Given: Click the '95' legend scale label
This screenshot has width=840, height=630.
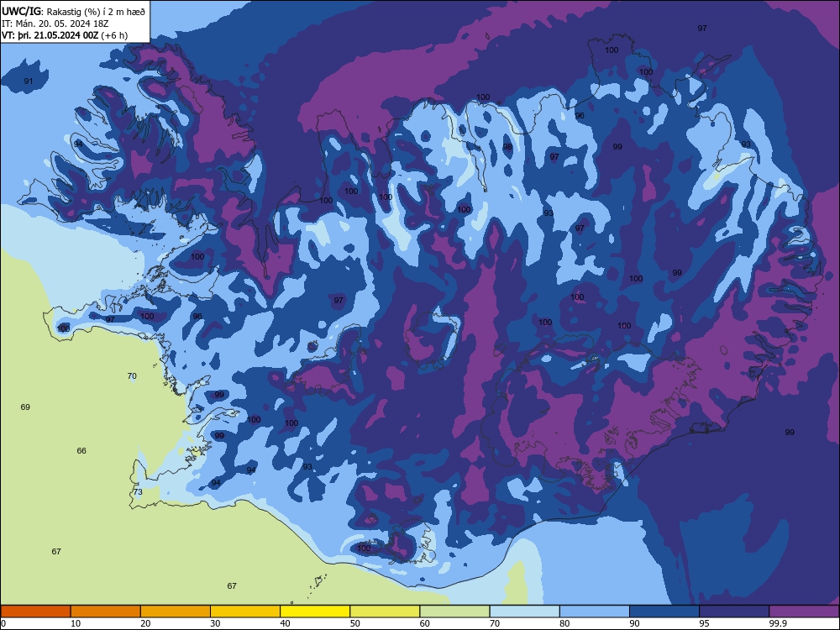Looking at the screenshot, I should 705,623.
